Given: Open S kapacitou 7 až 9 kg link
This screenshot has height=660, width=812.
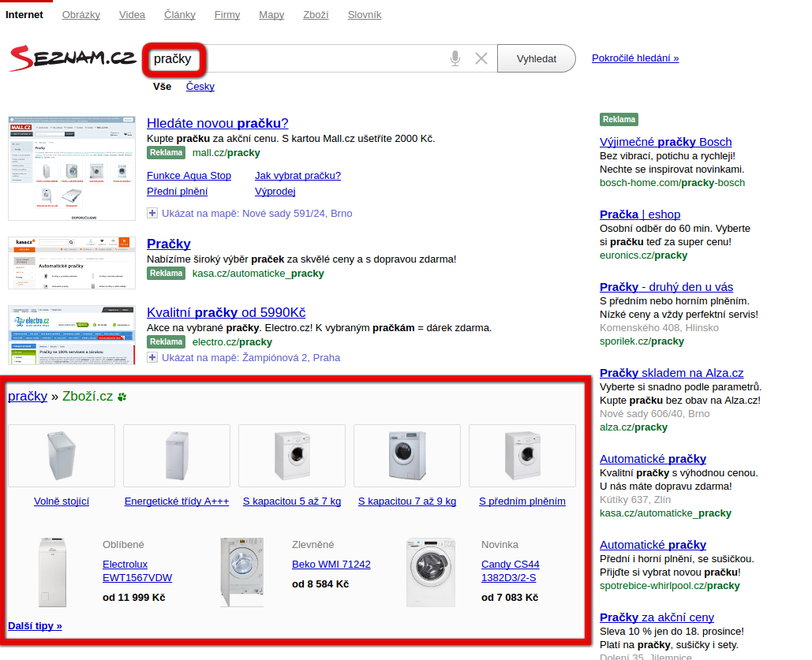Looking at the screenshot, I should 407,501.
